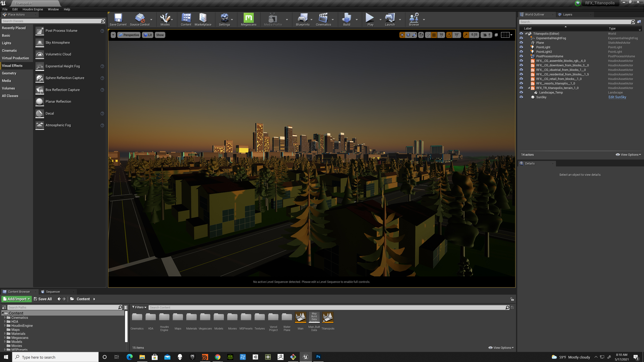Open the Settings toolbar icon
This screenshot has width=644, height=362.
pos(224,19)
